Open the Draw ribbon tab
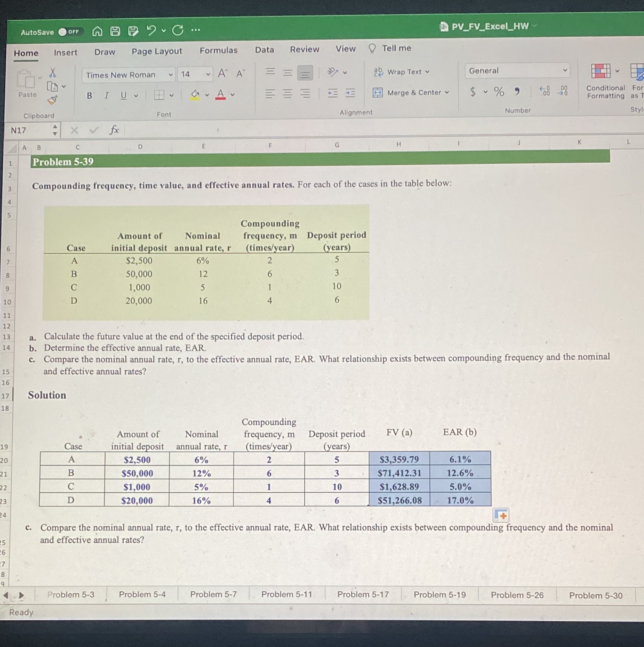This screenshot has height=647, width=644. coord(105,52)
